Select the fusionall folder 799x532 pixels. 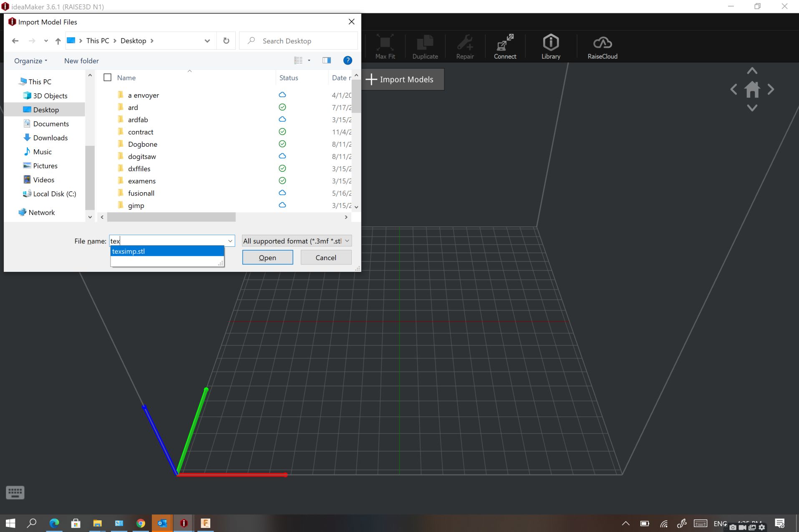pos(141,193)
